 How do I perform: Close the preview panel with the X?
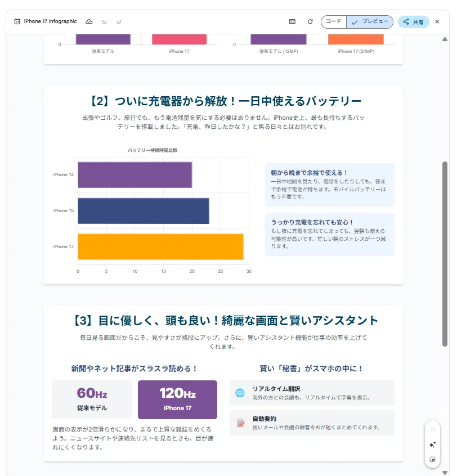437,21
